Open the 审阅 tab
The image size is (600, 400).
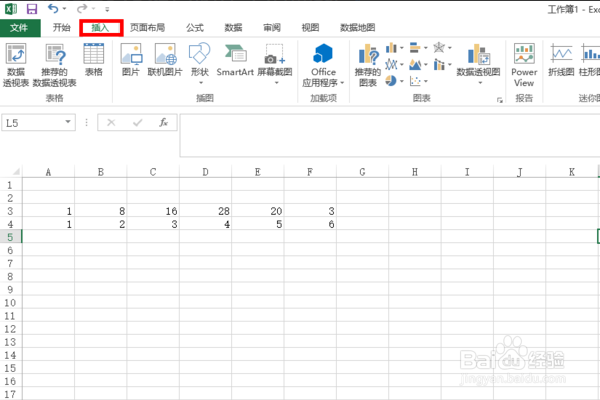coord(272,28)
